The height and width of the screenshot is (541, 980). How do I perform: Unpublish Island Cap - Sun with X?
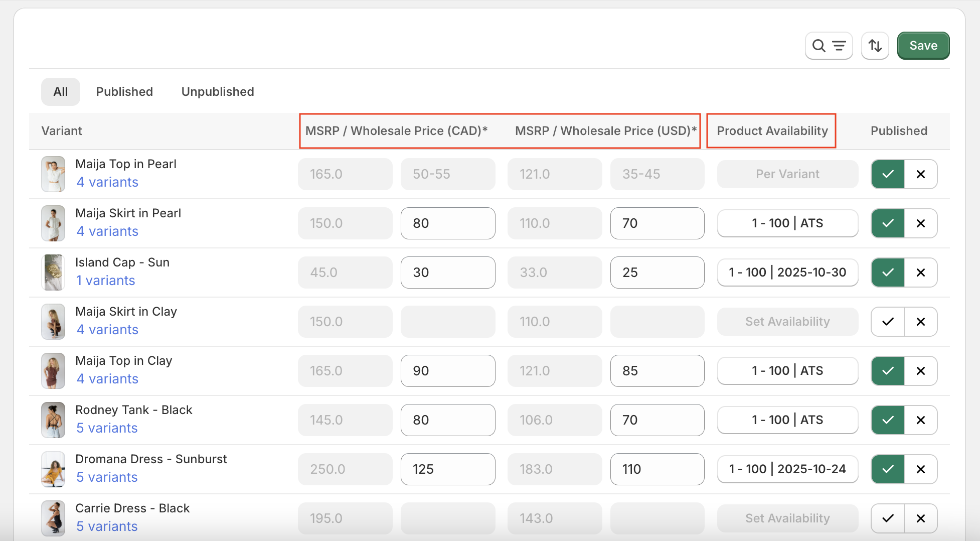(x=921, y=273)
